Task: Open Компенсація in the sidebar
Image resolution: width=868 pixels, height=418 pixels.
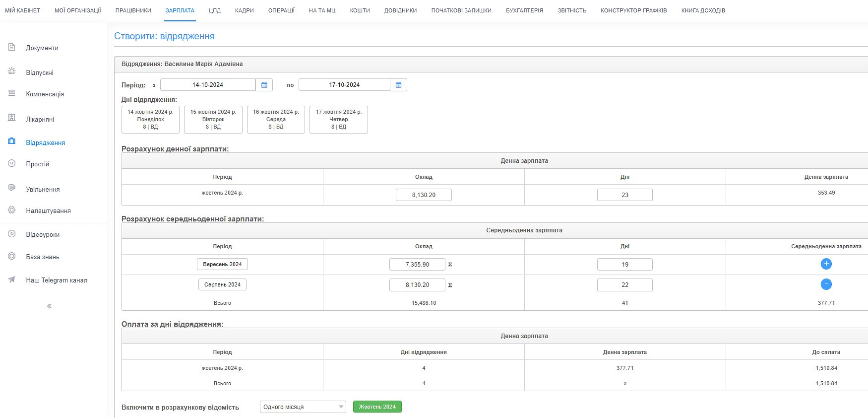Action: (x=45, y=94)
